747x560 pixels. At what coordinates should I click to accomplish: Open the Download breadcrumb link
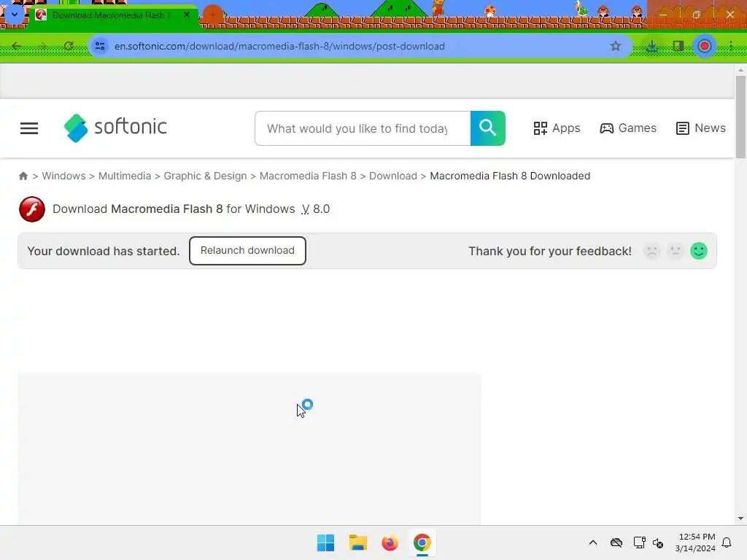[393, 176]
